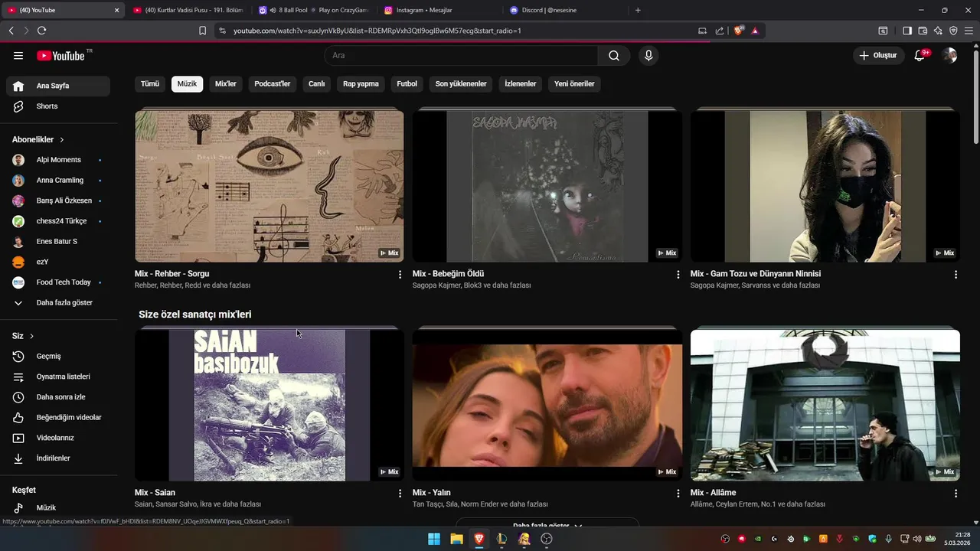Start voice search with the microphone icon
The width and height of the screenshot is (980, 551).
648,56
